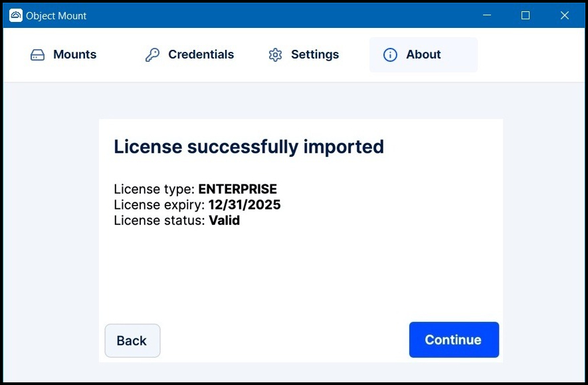The height and width of the screenshot is (385, 588).
Task: Click the drive icon beside Mounts
Action: (37, 55)
